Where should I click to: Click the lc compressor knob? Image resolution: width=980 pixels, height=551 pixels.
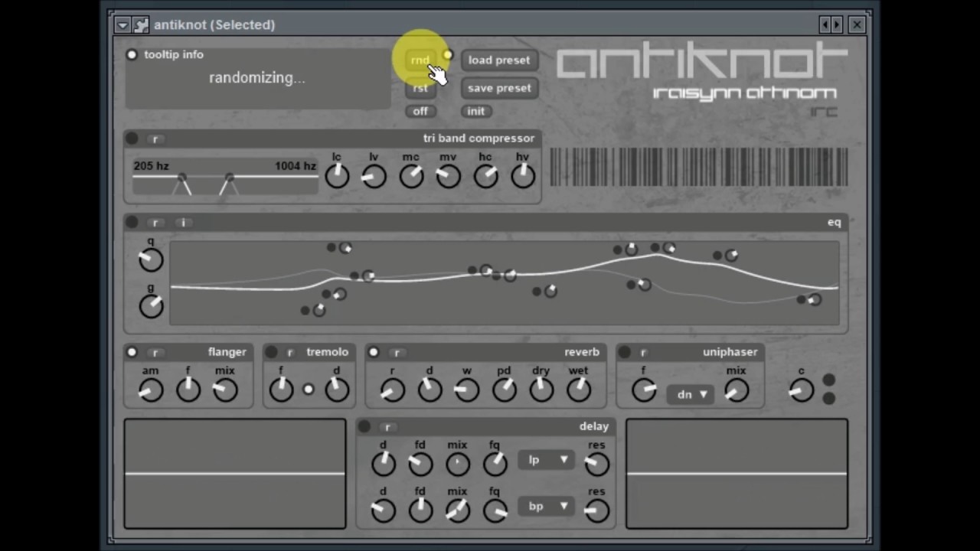pos(337,176)
